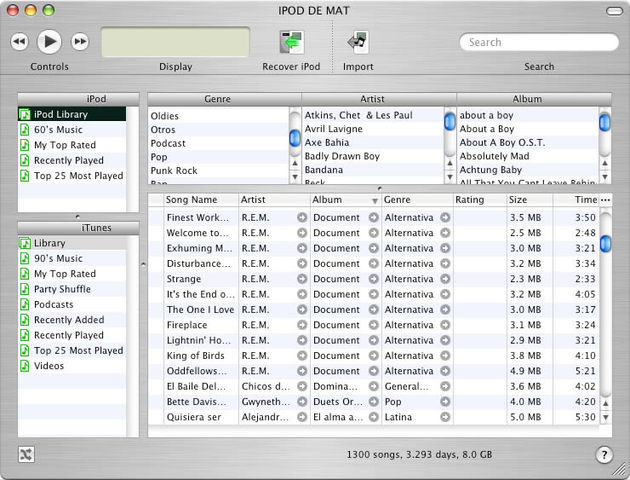Image resolution: width=630 pixels, height=480 pixels.
Task: Sort by the Time column header
Action: tap(576, 200)
